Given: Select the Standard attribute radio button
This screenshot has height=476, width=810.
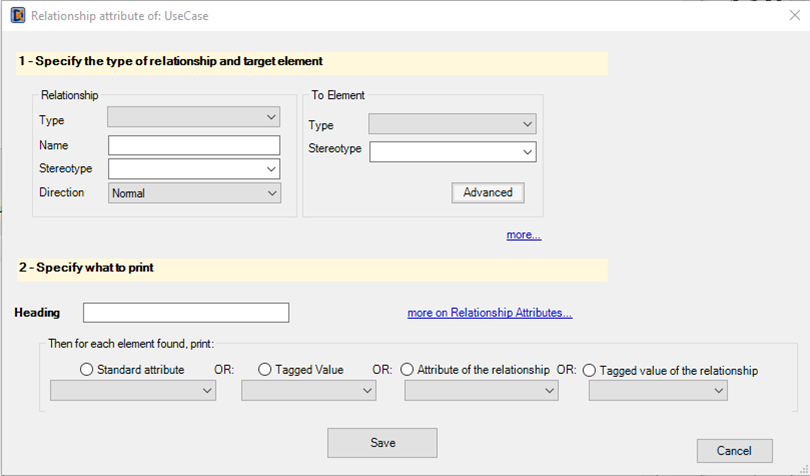Looking at the screenshot, I should pos(87,369).
